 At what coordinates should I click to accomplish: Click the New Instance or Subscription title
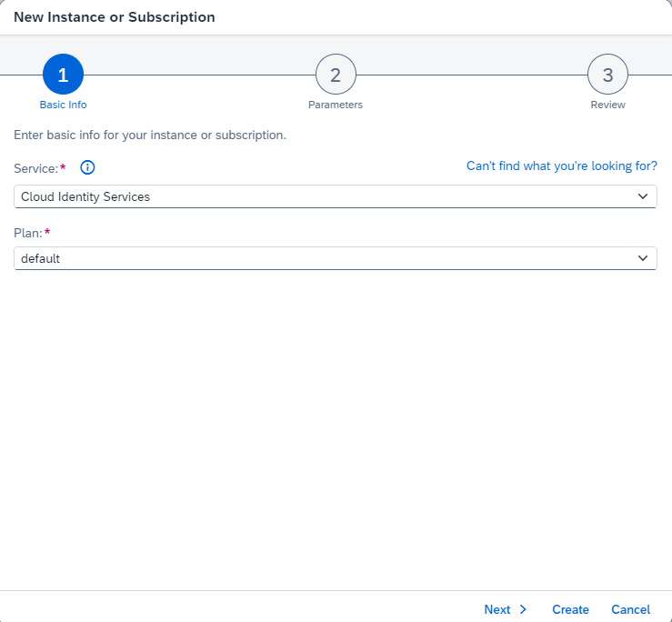pyautogui.click(x=115, y=17)
